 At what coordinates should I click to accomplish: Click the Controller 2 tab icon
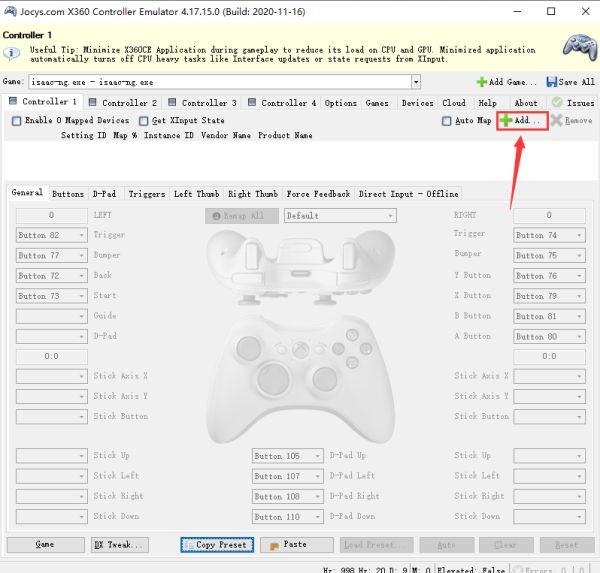94,102
